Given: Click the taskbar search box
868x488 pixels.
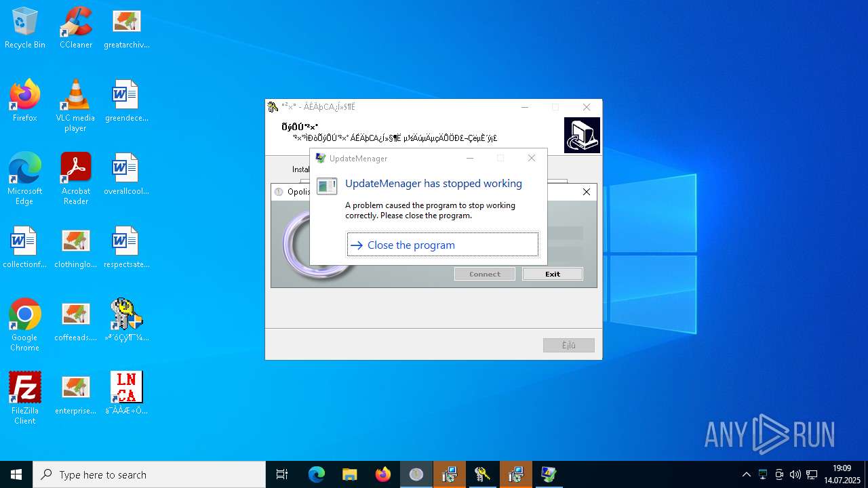Looking at the screenshot, I should [x=149, y=474].
